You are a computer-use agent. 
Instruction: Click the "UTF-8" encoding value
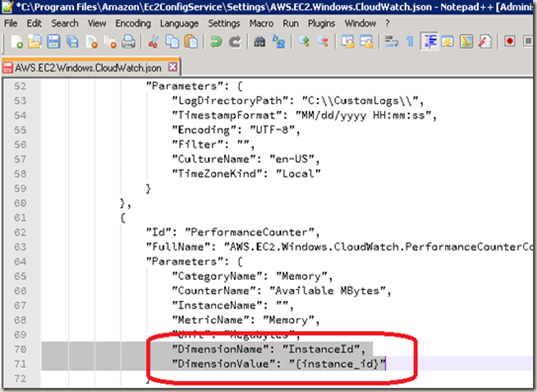pyautogui.click(x=272, y=130)
